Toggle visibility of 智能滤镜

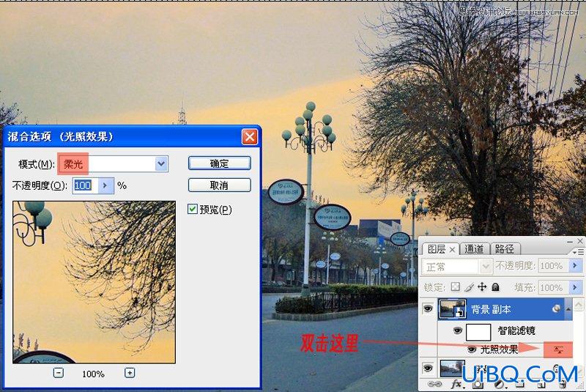click(x=457, y=330)
